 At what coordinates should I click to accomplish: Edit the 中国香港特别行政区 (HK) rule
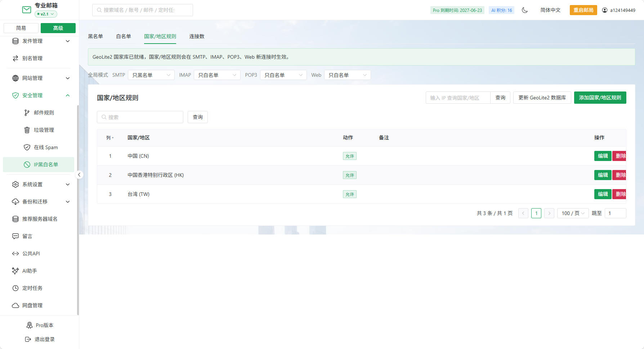pyautogui.click(x=603, y=175)
